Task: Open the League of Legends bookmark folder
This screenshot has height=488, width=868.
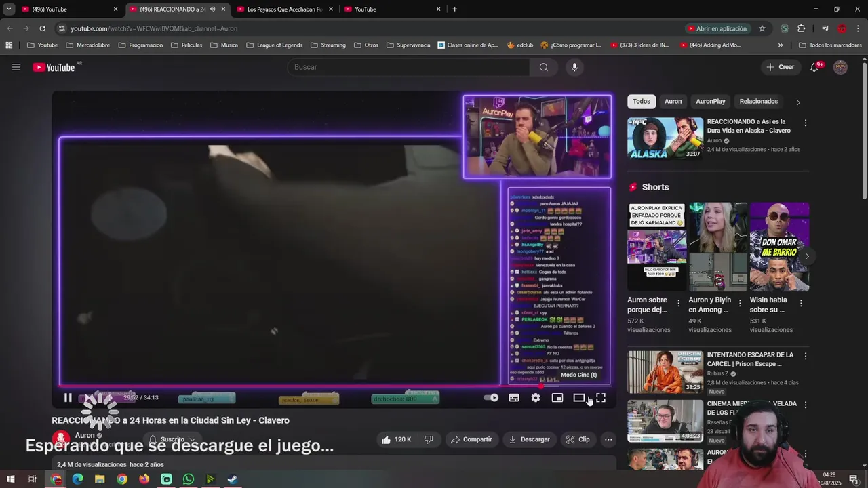Action: tap(275, 45)
